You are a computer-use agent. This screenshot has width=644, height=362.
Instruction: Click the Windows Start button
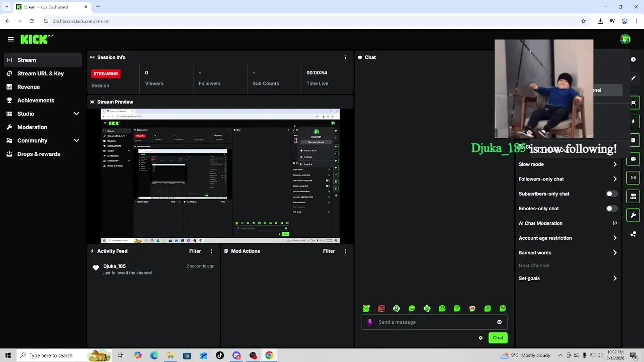(8, 355)
